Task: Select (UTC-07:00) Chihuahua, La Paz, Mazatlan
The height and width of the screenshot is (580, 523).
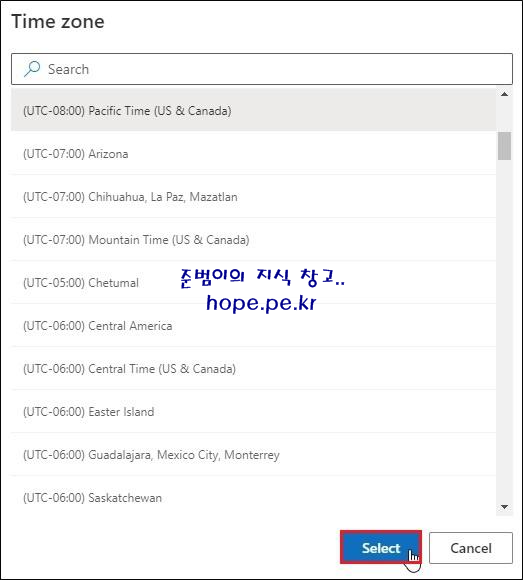Action: click(253, 196)
